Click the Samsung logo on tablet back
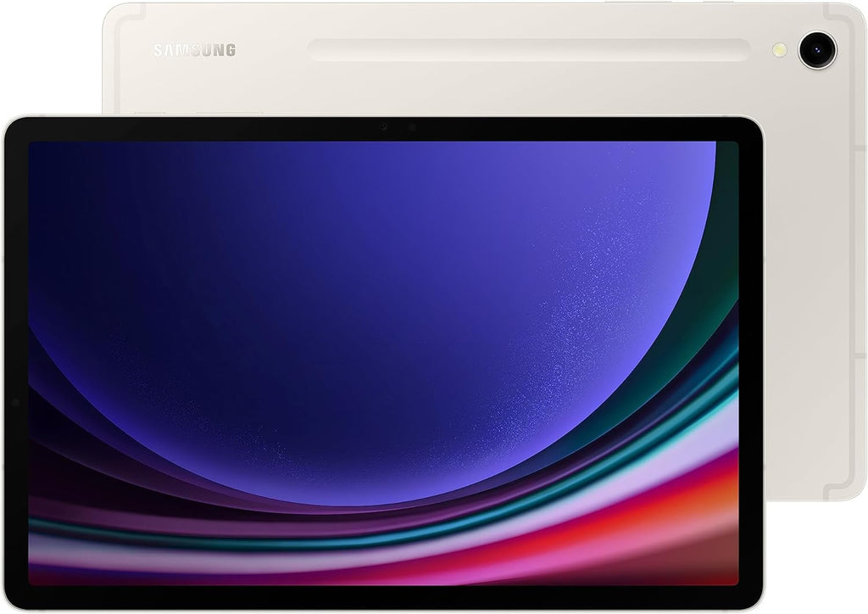 tap(194, 50)
